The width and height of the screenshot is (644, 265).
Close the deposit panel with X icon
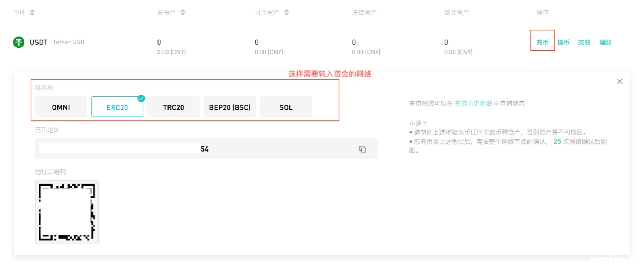click(620, 82)
